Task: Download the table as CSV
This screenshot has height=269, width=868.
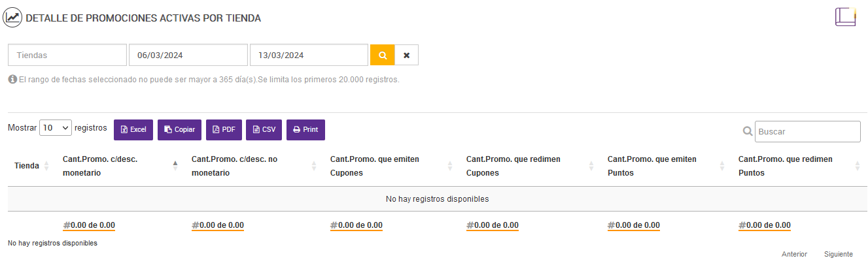Action: pos(264,130)
